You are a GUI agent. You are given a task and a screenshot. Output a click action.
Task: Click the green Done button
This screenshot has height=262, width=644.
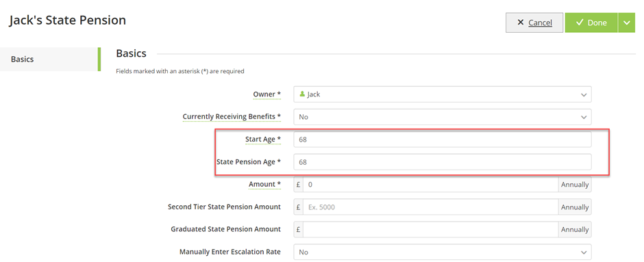pos(591,23)
